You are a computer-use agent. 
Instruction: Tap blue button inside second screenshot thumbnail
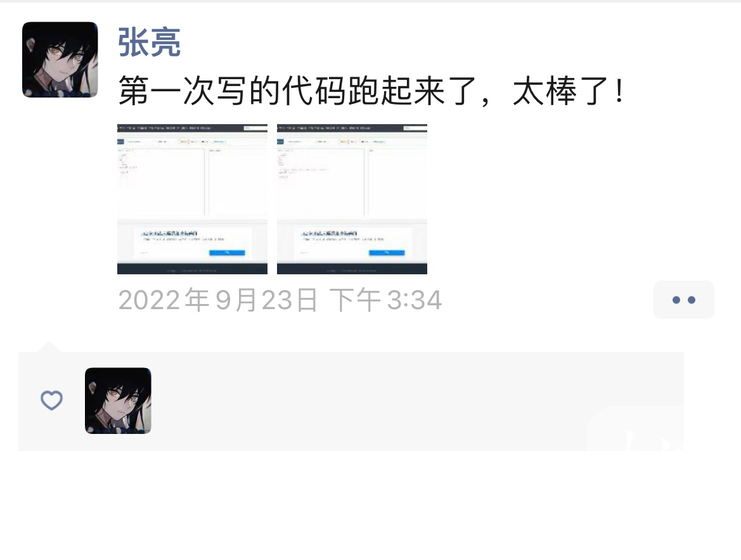click(387, 253)
